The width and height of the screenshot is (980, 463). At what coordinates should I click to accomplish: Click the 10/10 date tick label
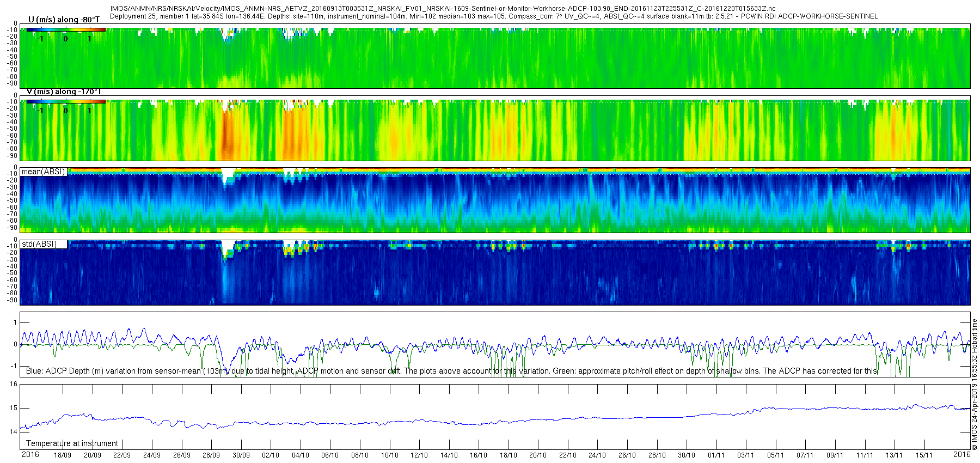point(390,455)
